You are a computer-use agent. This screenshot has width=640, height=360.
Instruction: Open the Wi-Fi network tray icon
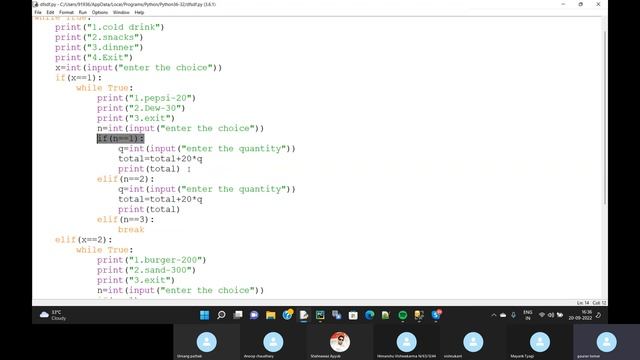point(542,315)
